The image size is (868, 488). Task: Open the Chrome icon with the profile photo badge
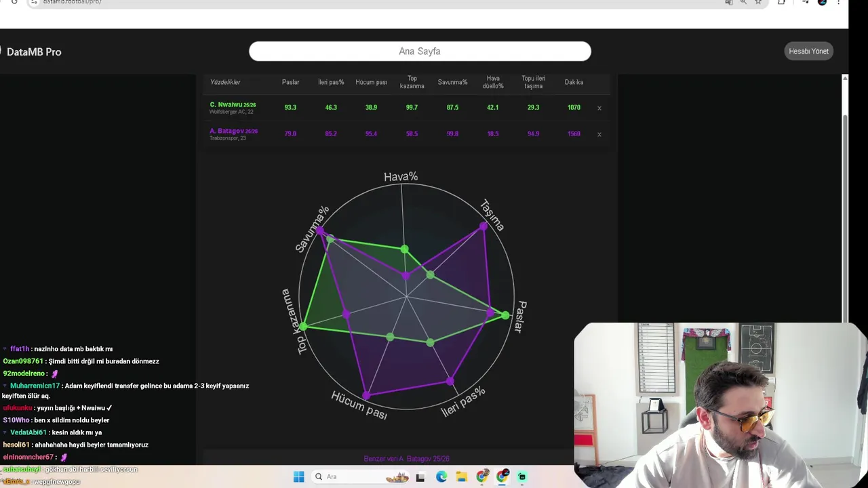[482, 476]
